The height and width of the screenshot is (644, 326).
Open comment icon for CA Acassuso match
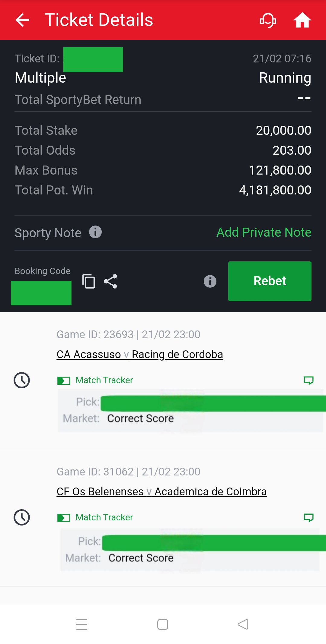coord(308,380)
